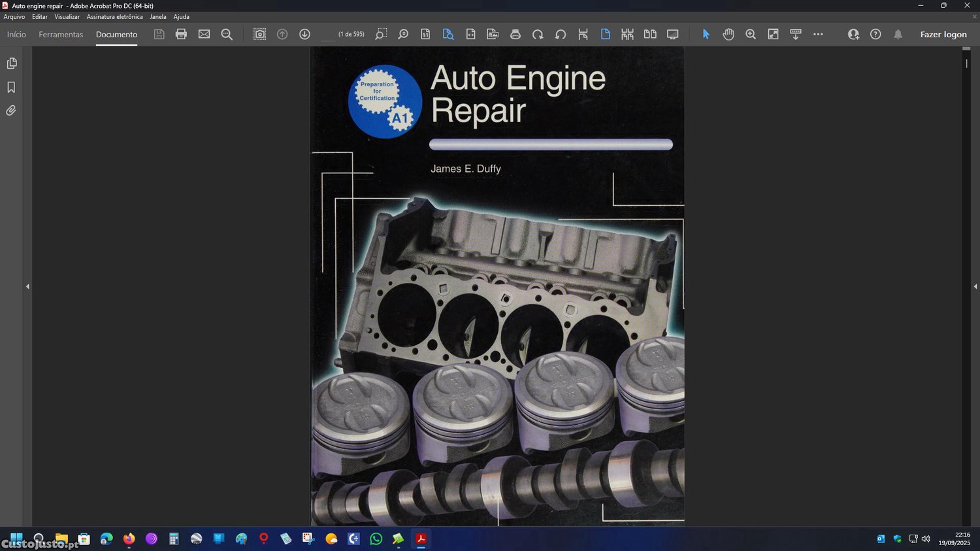The width and height of the screenshot is (980, 551).
Task: Expand the left navigation pane arrow
Action: click(27, 286)
